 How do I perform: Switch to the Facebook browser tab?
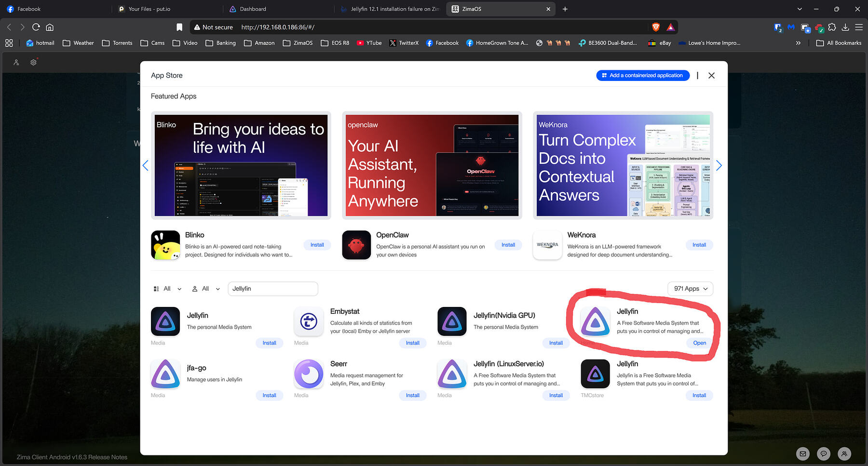point(55,9)
